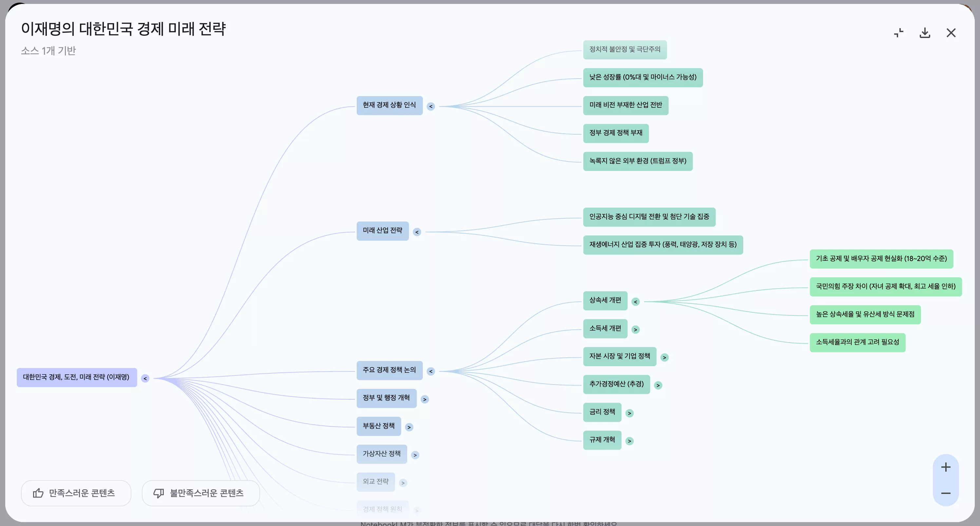Select the 가상자산 정책 node
This screenshot has height=526, width=980.
coord(382,454)
